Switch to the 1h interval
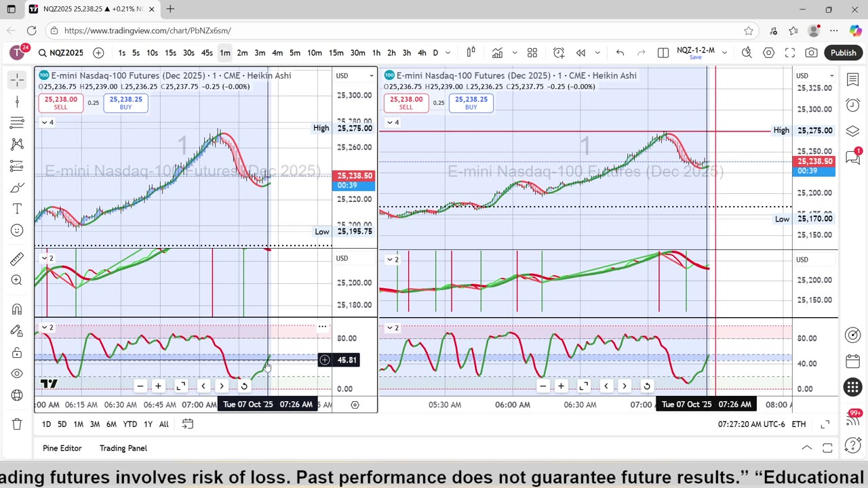Screen dimensions: 868x488 [x=376, y=53]
